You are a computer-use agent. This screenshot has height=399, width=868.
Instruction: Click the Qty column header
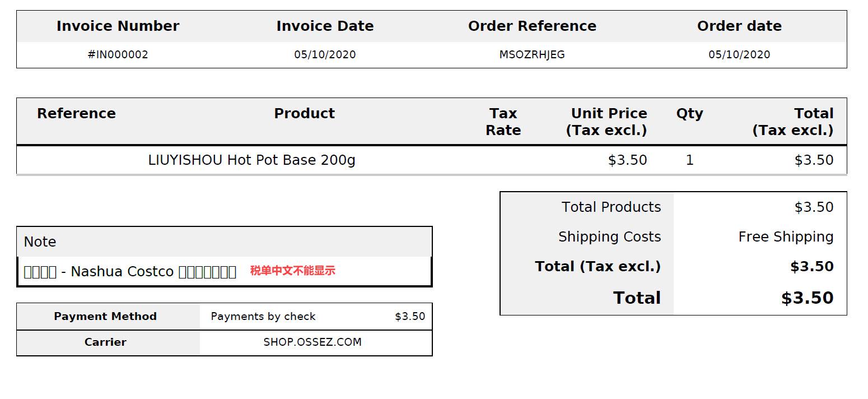pyautogui.click(x=689, y=113)
